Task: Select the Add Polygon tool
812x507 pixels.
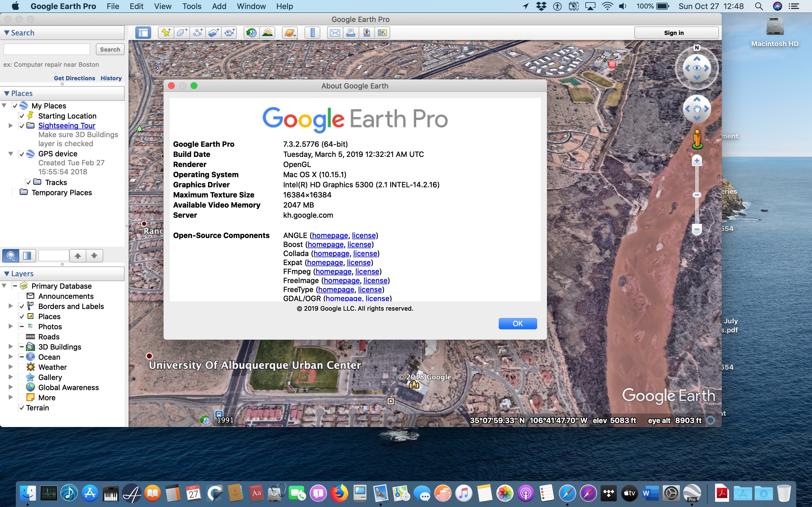Action: click(x=182, y=33)
